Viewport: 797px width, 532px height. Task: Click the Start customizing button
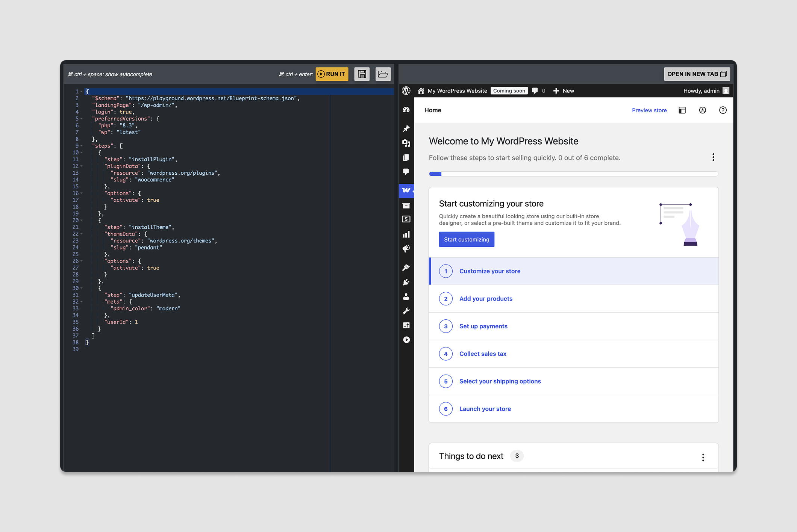click(x=467, y=239)
